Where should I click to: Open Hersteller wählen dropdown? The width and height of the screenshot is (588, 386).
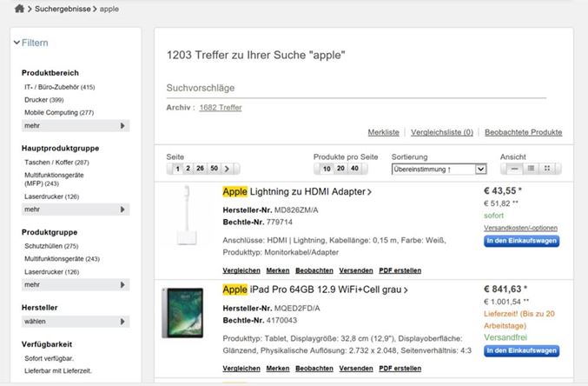click(x=76, y=322)
